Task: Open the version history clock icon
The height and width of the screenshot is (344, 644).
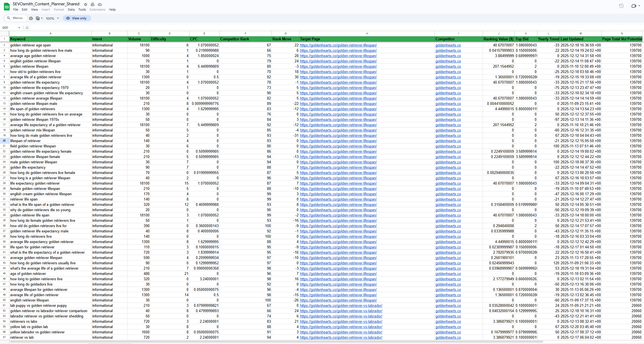Action: click(621, 6)
